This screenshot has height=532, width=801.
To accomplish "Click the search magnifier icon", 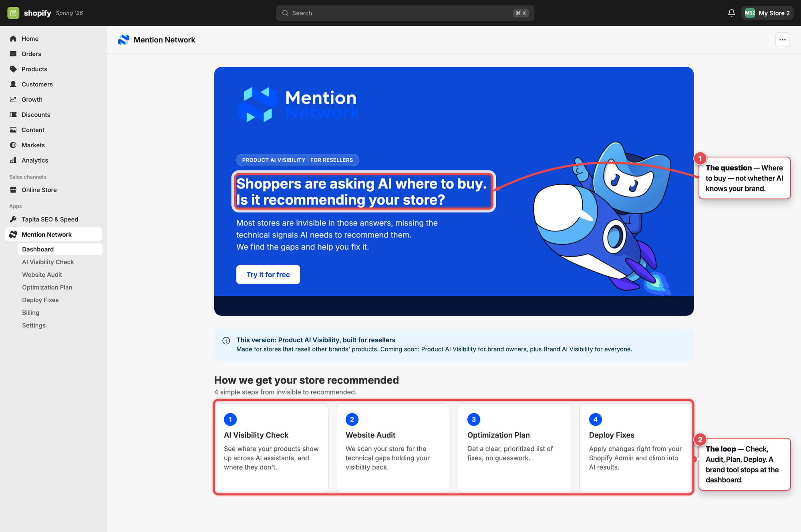I will click(285, 13).
